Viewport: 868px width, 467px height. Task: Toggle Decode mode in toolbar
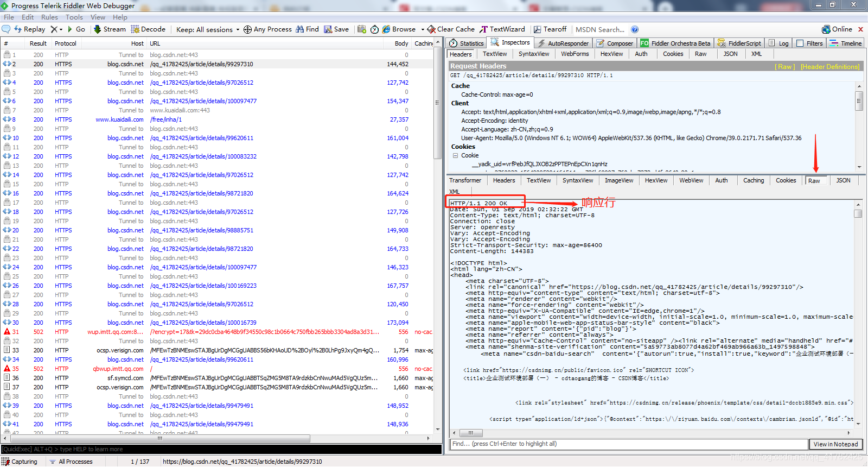(x=148, y=29)
